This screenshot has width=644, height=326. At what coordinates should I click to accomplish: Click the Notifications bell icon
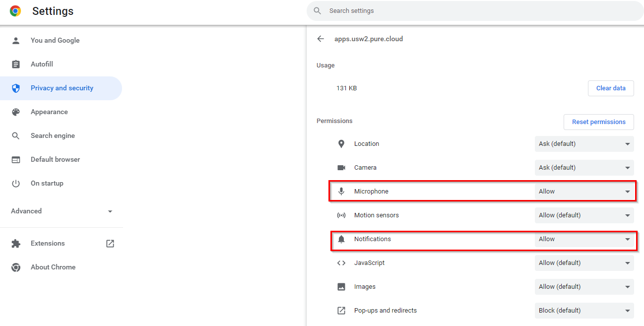[x=341, y=239]
